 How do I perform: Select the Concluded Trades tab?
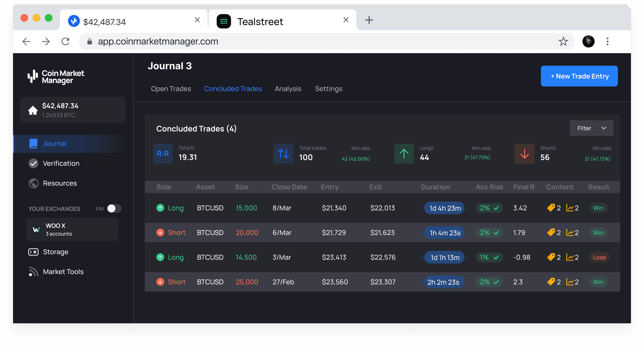coord(233,88)
